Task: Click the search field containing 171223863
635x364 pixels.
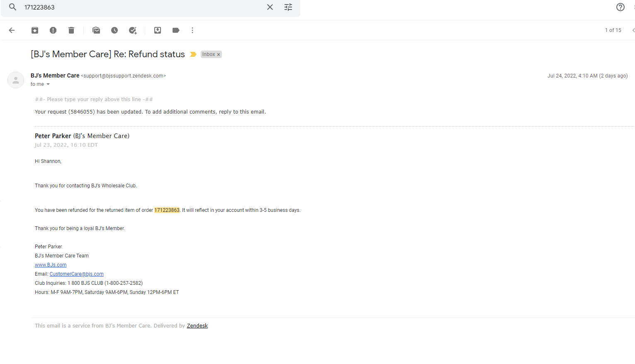Action: click(x=141, y=7)
